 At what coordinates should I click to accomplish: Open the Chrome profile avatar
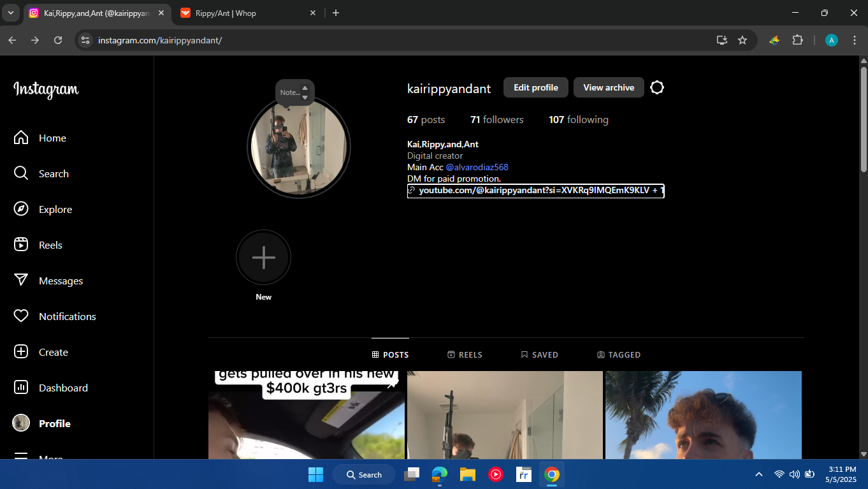(x=832, y=40)
